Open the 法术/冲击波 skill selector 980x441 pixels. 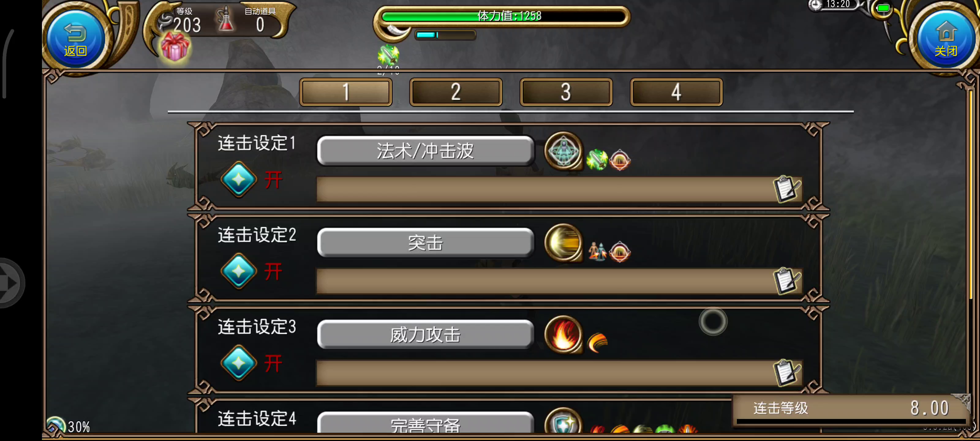pos(425,151)
